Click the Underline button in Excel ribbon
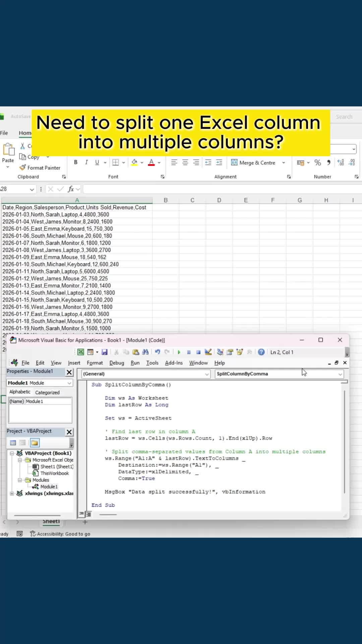Screen dimensions: 362x644 tap(97, 162)
